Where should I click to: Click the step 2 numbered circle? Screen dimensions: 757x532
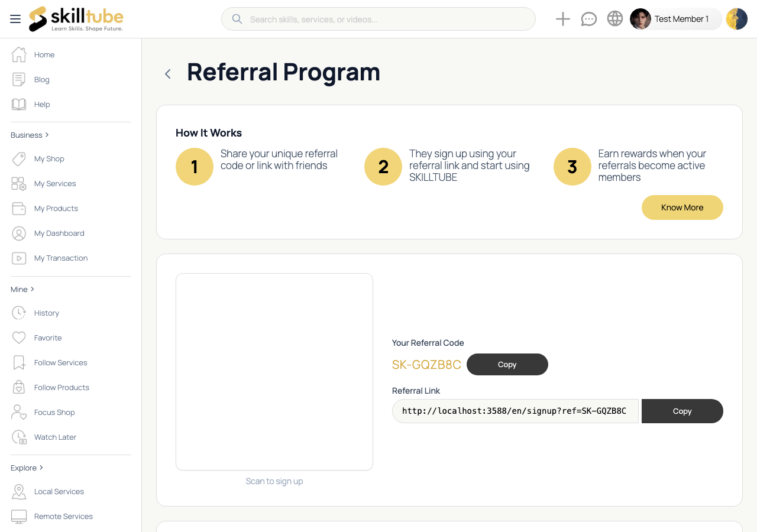pyautogui.click(x=383, y=167)
